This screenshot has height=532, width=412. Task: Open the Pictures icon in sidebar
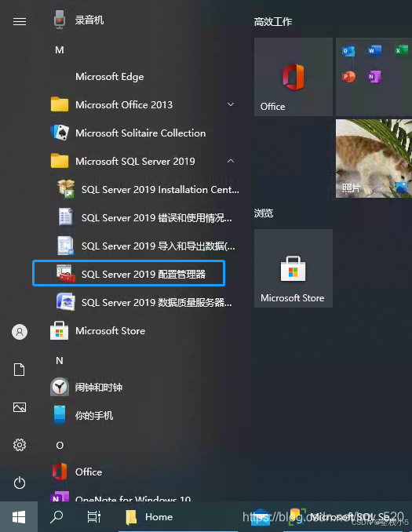(20, 407)
